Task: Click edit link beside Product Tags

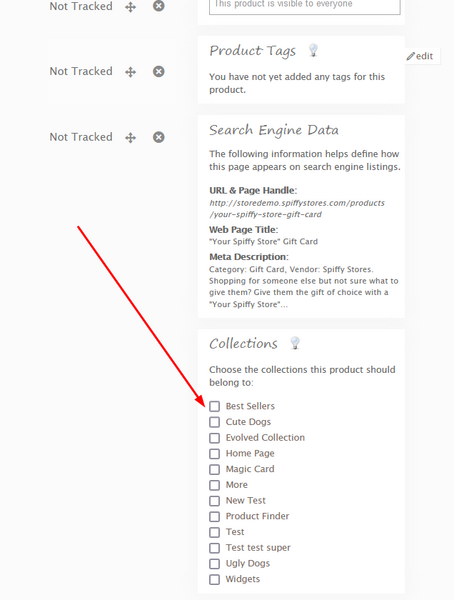Action: pyautogui.click(x=420, y=56)
